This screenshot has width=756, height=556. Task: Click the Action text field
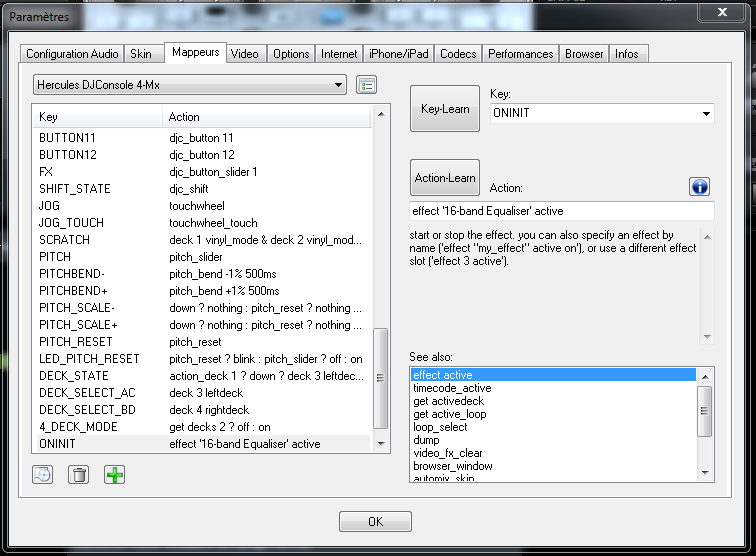pyautogui.click(x=561, y=211)
